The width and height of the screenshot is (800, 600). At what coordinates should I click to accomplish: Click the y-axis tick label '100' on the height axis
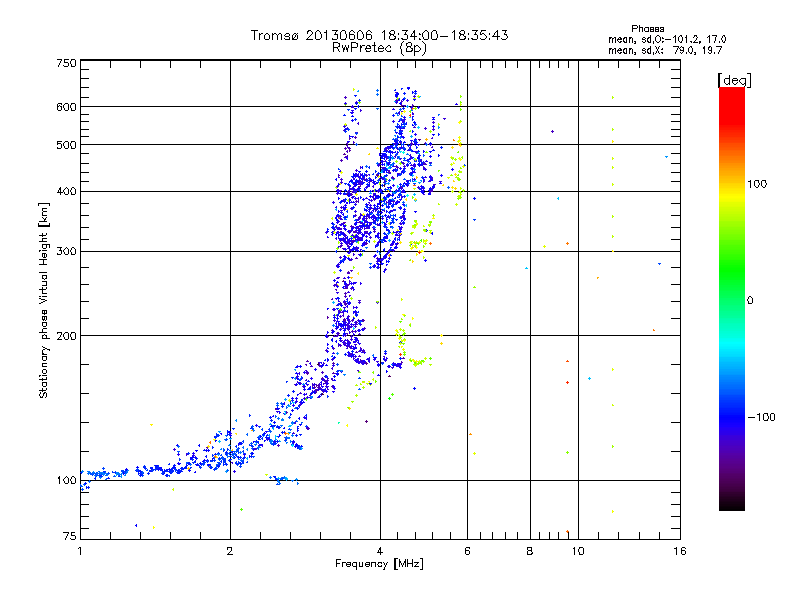(66, 481)
